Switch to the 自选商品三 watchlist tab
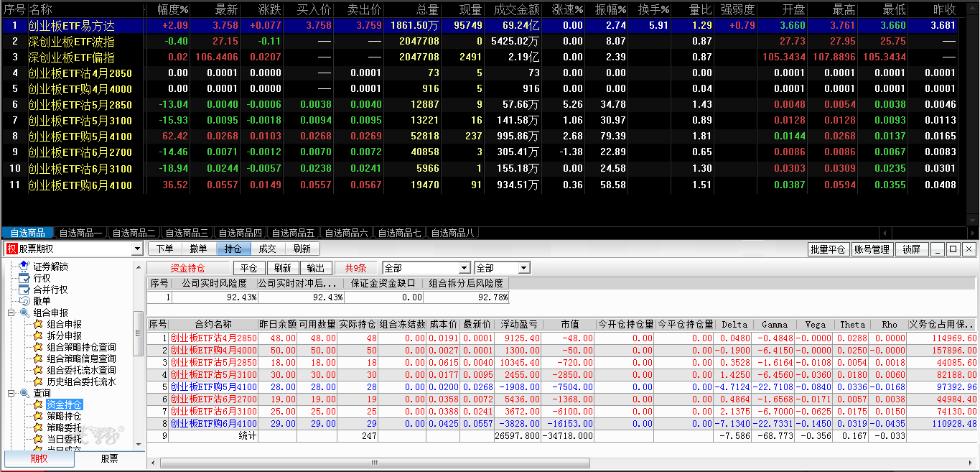The width and height of the screenshot is (980, 472). click(187, 233)
